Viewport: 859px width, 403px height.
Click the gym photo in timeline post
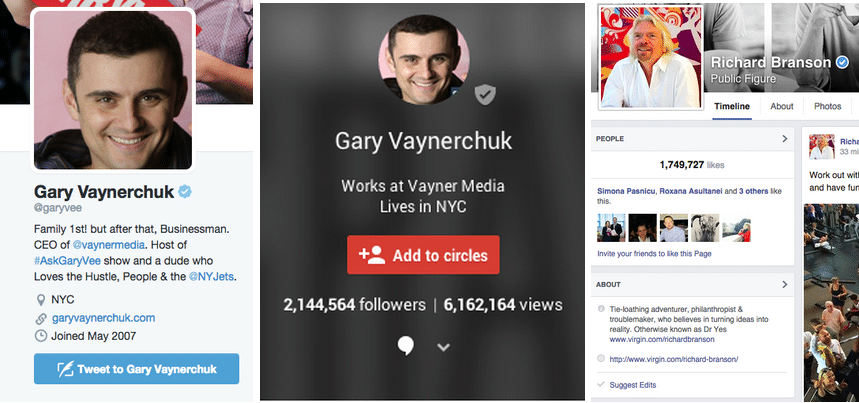point(832,303)
